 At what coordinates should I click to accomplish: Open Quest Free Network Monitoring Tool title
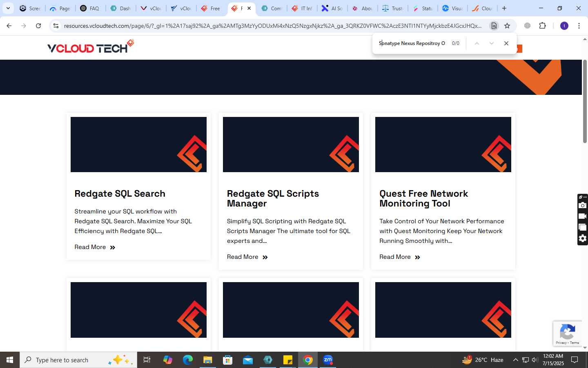click(423, 199)
